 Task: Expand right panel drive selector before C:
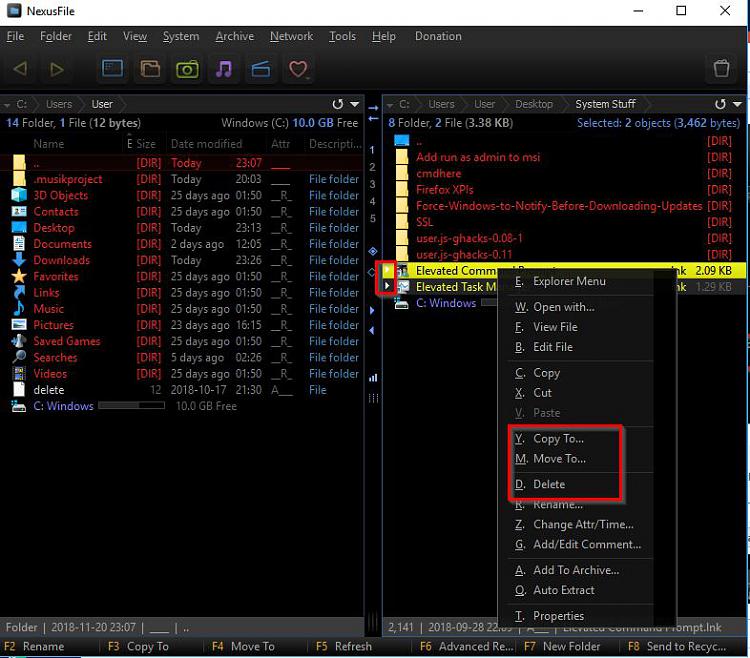click(x=389, y=104)
